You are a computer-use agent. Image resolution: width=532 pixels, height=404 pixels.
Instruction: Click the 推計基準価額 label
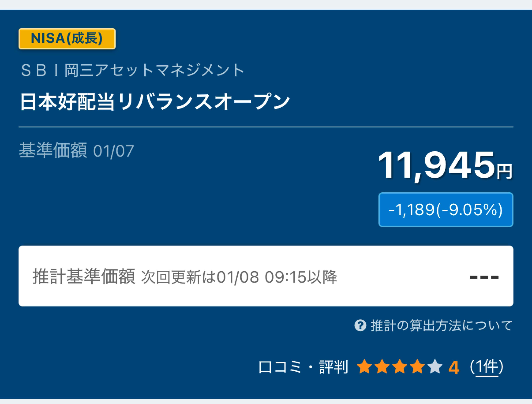coord(84,277)
